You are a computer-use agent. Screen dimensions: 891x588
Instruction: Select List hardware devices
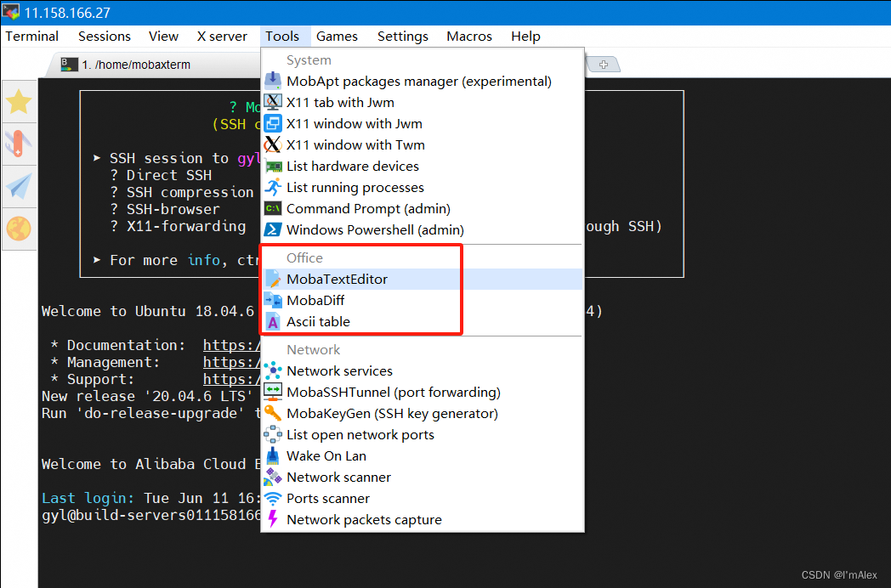(x=423, y=166)
